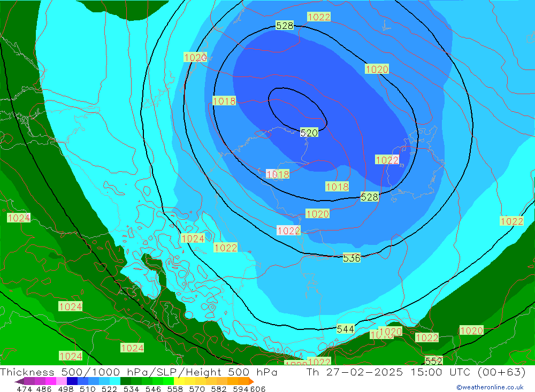Image resolution: width=535 pixels, height=392 pixels.
Task: Click the 520 height contour label
Action: pos(309,133)
